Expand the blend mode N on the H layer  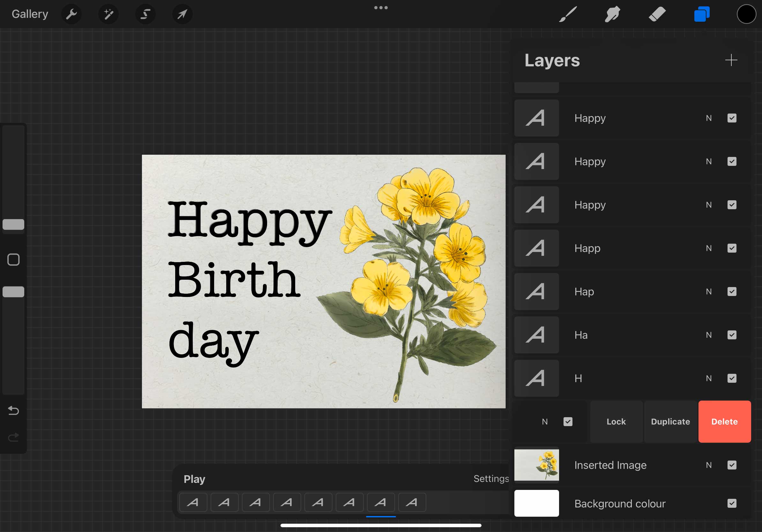click(709, 379)
